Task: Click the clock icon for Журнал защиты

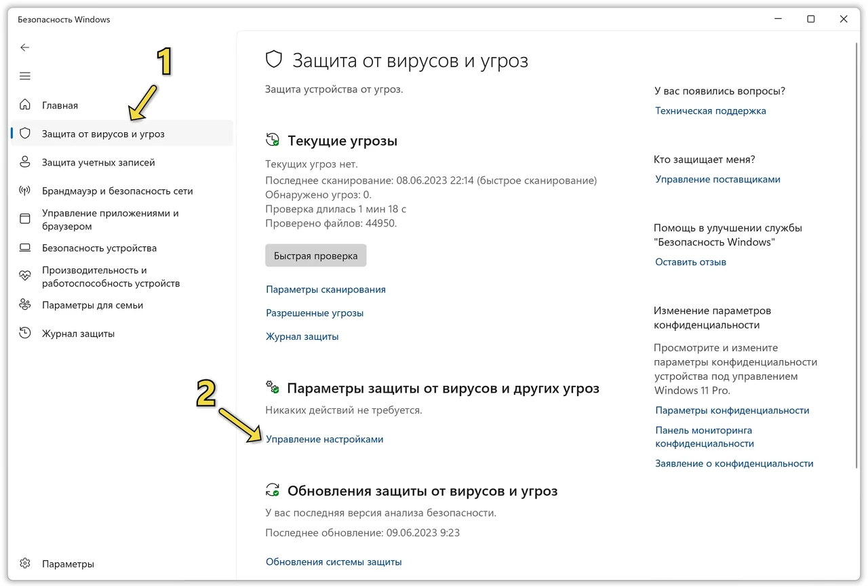Action: point(25,334)
